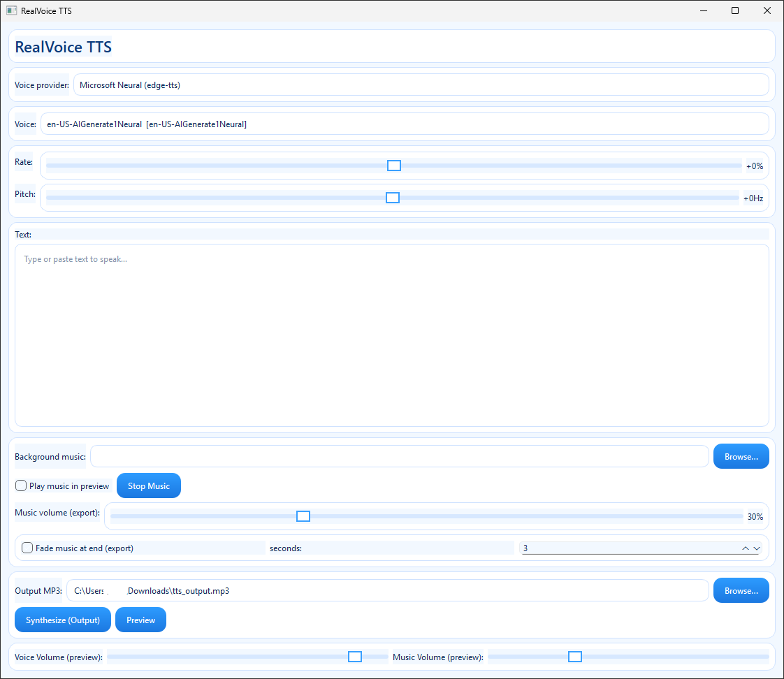Viewport: 784px width, 679px height.
Task: Click the Preview button
Action: (x=140, y=620)
